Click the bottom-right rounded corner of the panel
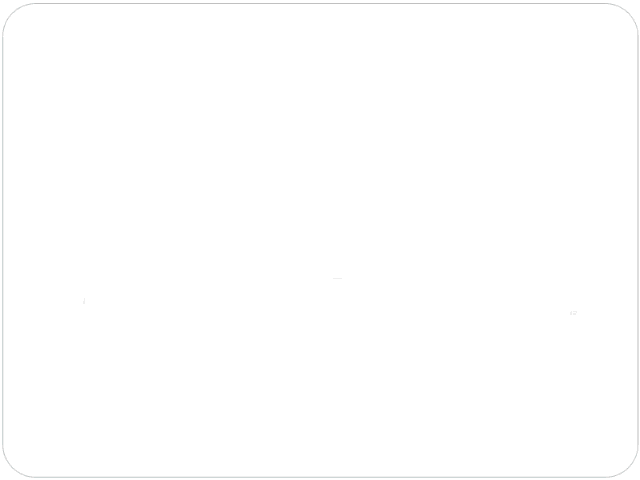This screenshot has width=640, height=480. (628, 467)
